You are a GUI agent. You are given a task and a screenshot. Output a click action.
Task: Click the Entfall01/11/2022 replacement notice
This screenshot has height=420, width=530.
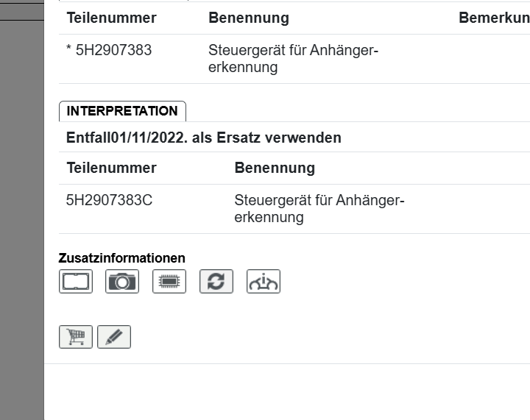(x=203, y=138)
